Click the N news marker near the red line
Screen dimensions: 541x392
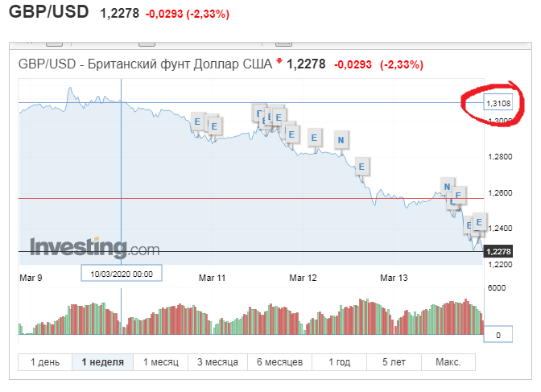click(448, 188)
